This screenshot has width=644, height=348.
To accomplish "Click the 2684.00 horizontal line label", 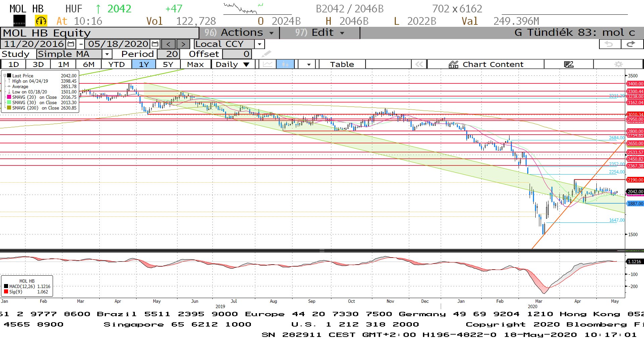I will (x=617, y=138).
